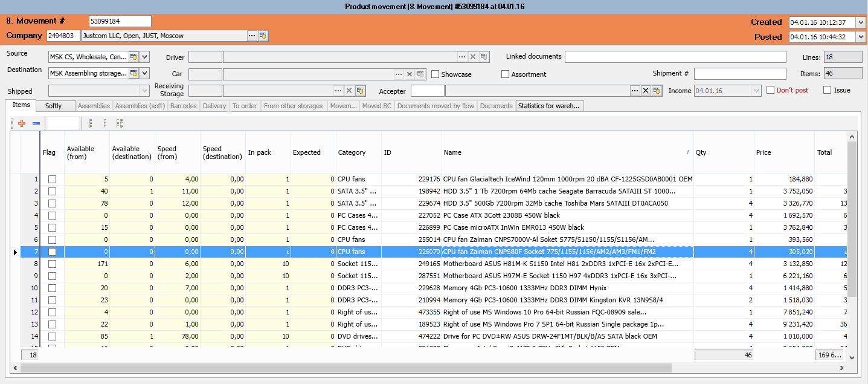The width and height of the screenshot is (868, 384).
Task: Clear the Driver field with X
Action: (474, 57)
